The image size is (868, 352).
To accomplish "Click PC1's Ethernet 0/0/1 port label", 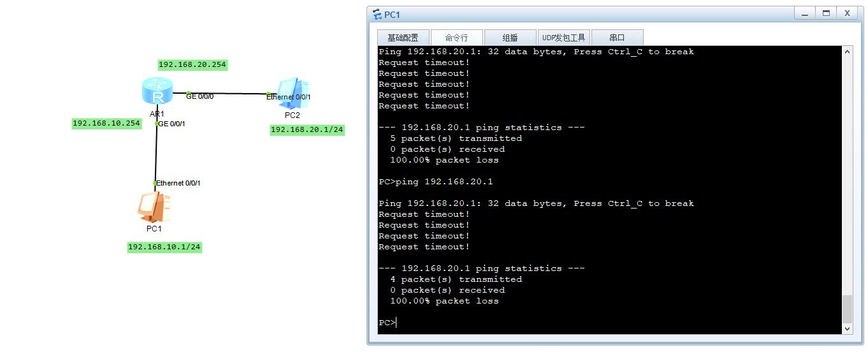I will pos(178,183).
